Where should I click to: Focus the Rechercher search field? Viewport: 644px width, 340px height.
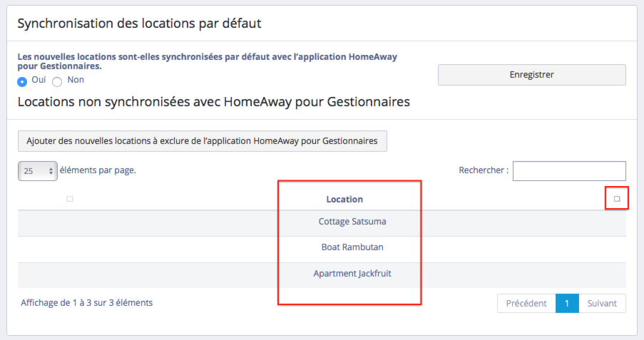pyautogui.click(x=568, y=171)
